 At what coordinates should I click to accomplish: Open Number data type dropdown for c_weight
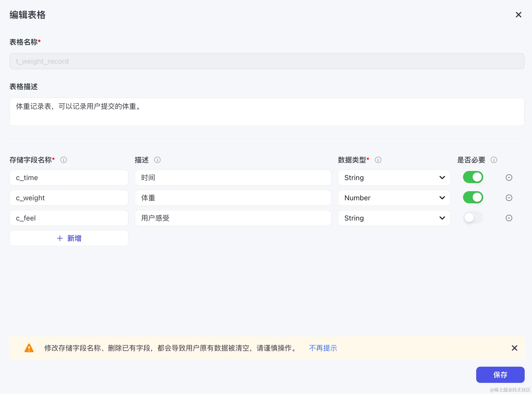(x=394, y=198)
